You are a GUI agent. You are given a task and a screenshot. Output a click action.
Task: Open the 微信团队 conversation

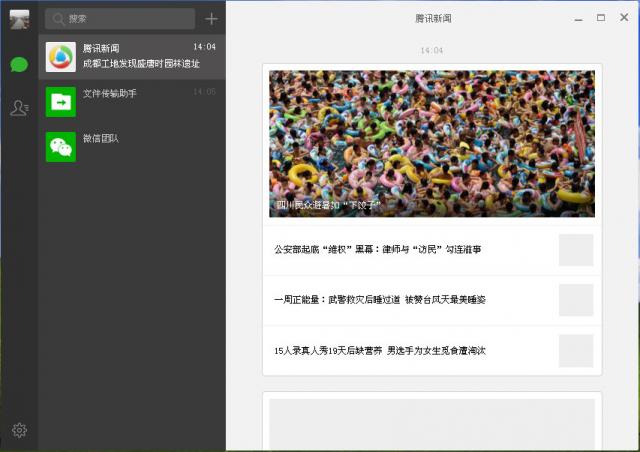pyautogui.click(x=132, y=147)
